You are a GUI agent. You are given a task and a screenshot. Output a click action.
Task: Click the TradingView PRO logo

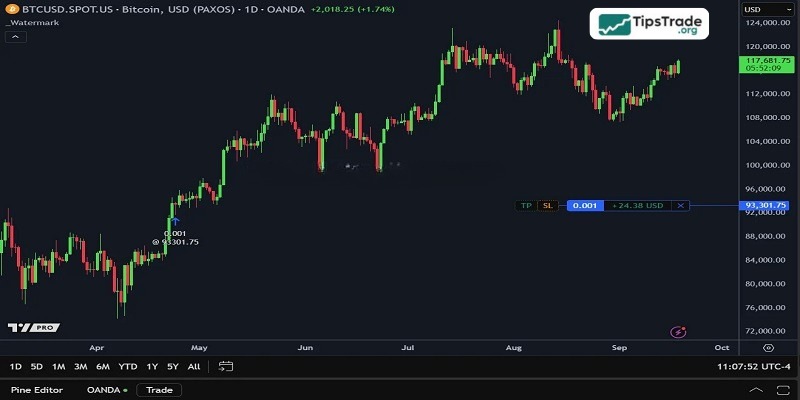[x=32, y=328]
